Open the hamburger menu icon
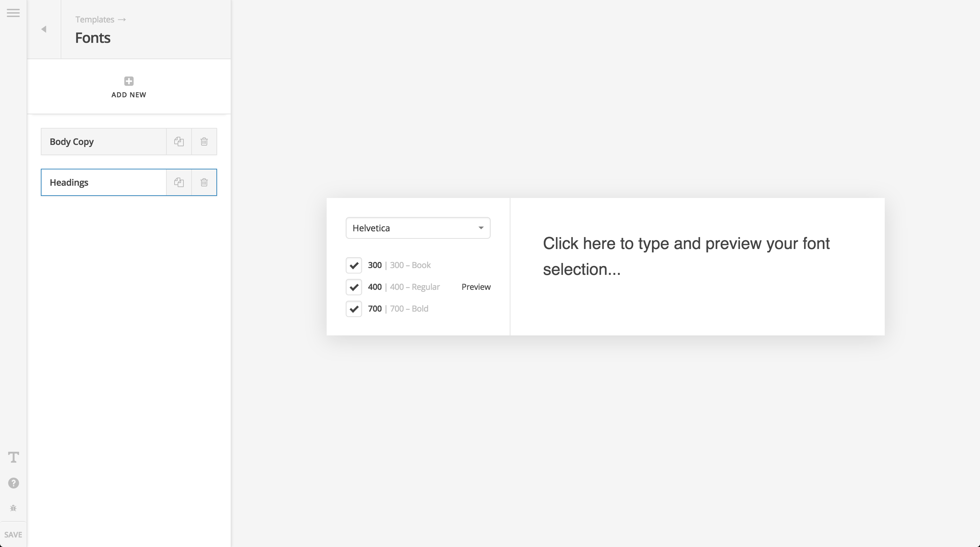 point(13,13)
